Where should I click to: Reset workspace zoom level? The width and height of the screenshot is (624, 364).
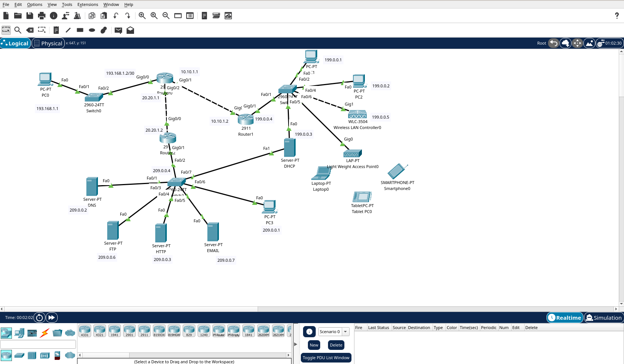click(154, 16)
